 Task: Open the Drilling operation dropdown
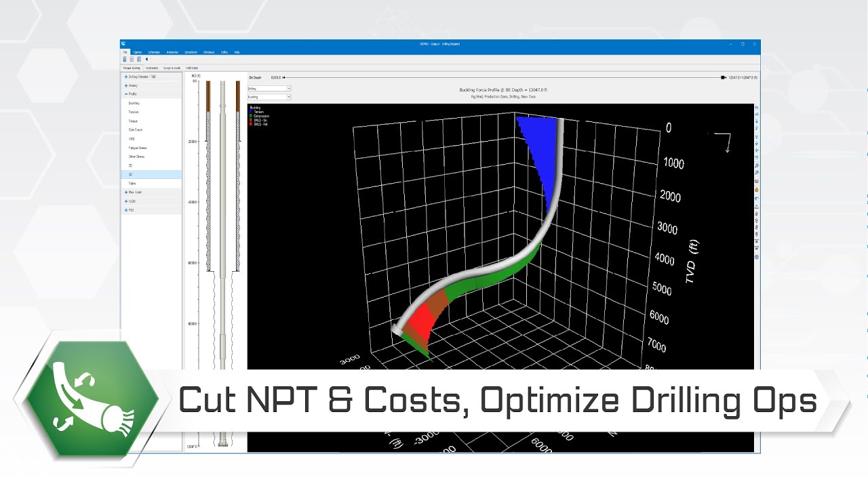point(269,88)
